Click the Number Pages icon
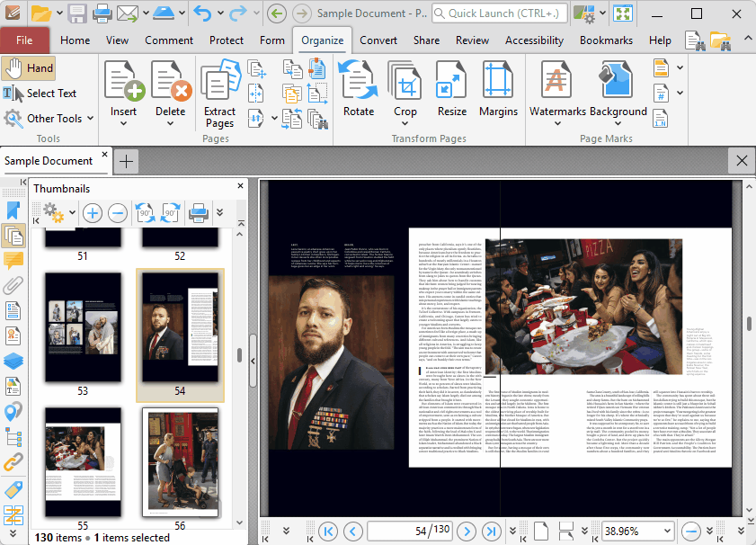Image resolution: width=756 pixels, height=545 pixels. tap(661, 118)
